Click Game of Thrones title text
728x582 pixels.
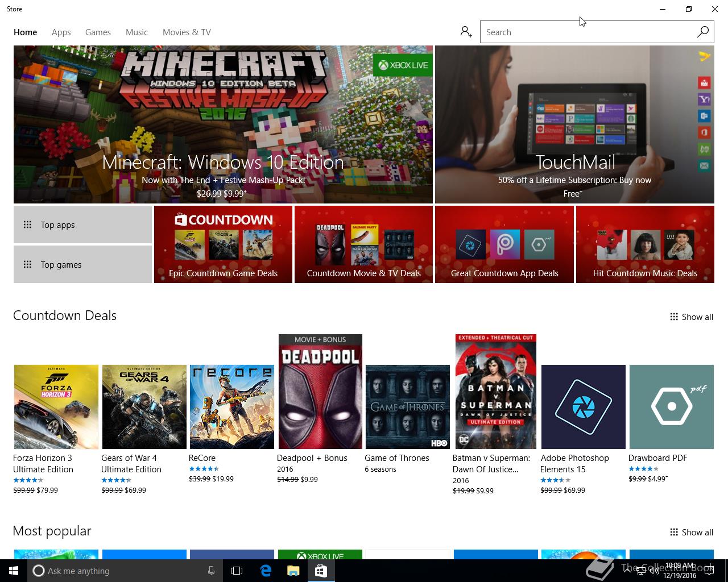point(397,458)
